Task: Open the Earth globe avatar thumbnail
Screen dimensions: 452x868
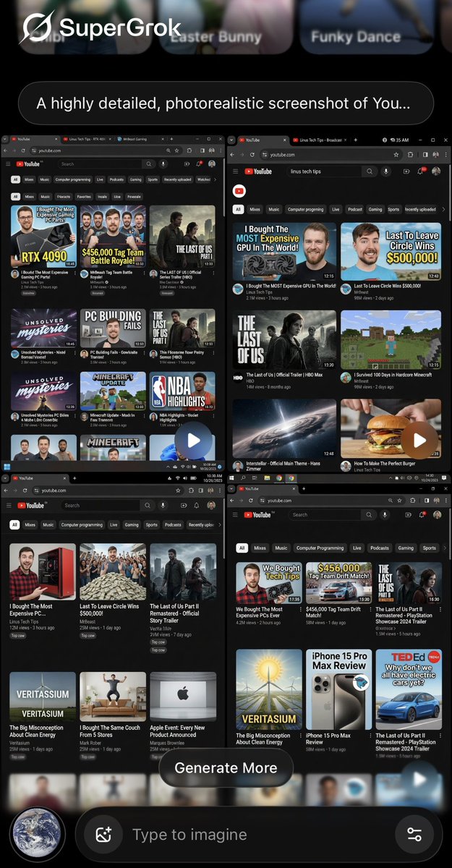Action: coord(38,835)
